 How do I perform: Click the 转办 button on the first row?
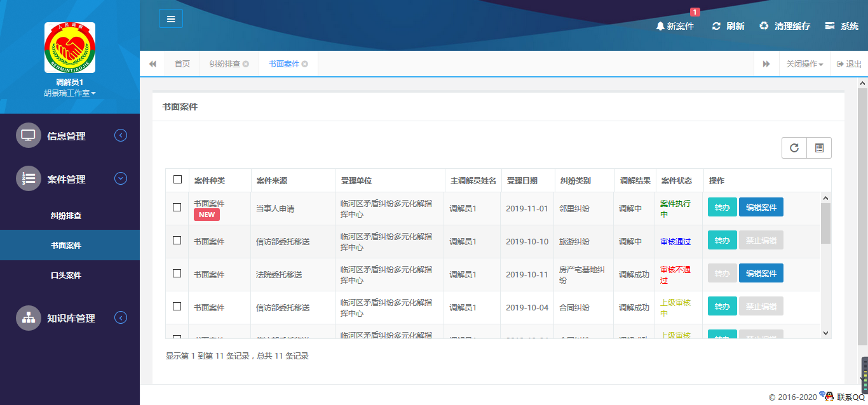click(722, 206)
